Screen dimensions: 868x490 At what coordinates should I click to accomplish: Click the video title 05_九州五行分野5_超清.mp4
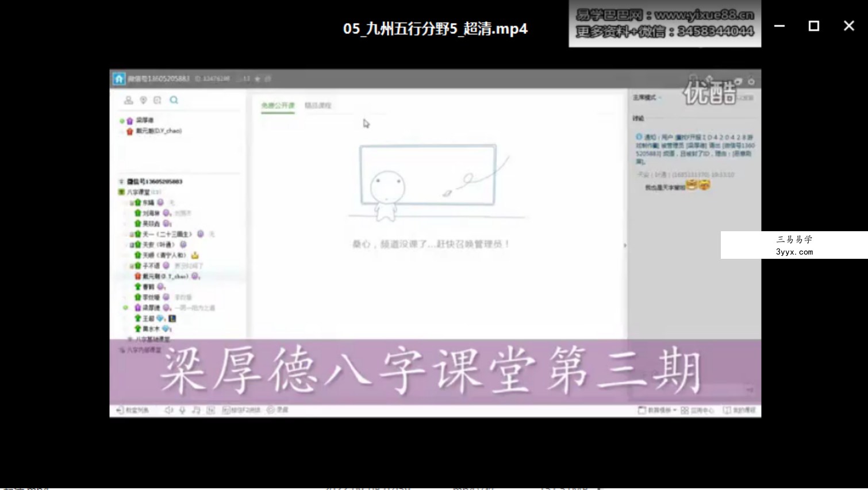(435, 29)
